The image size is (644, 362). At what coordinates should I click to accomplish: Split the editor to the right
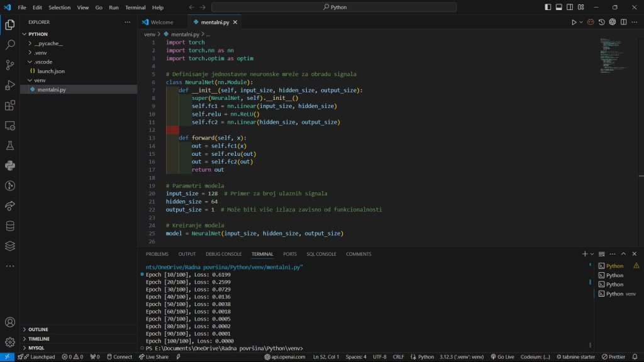tap(624, 22)
